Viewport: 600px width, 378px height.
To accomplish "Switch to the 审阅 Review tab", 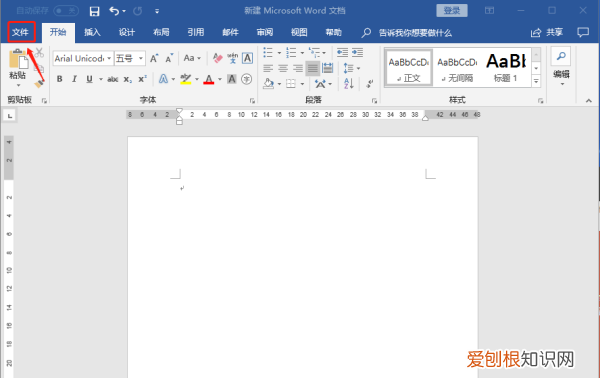I will click(264, 32).
